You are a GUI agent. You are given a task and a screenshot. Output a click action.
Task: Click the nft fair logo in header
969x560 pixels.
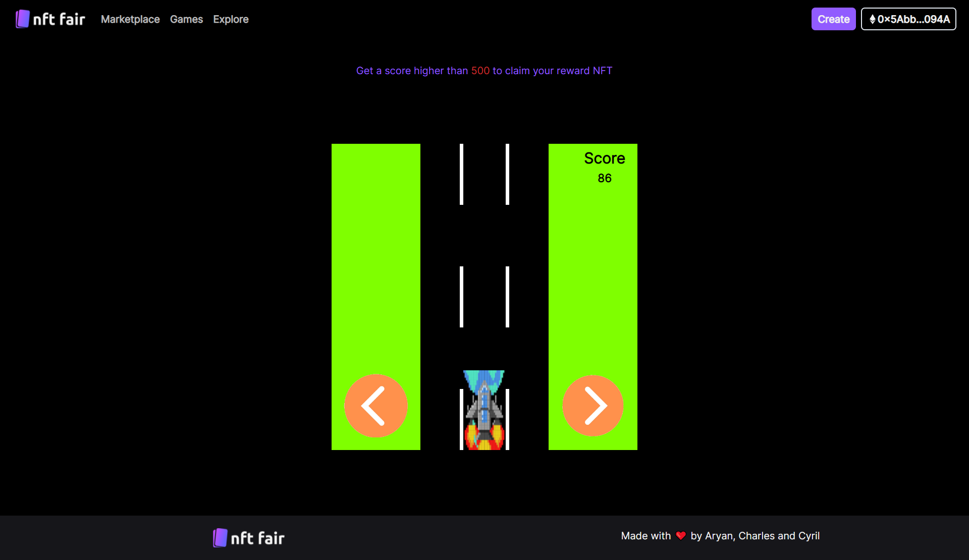click(50, 19)
